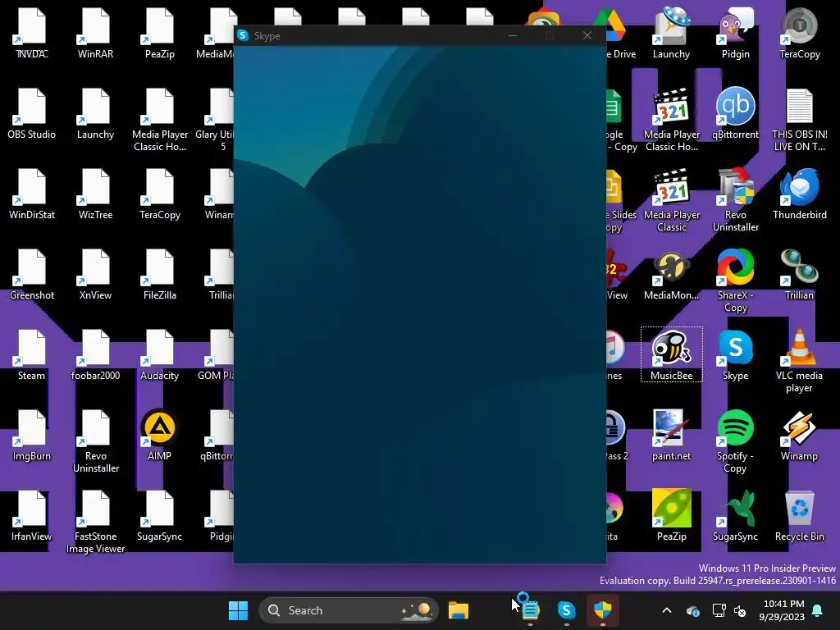The image size is (840, 630).
Task: Select the Pidgin icon with purple bird
Action: (x=736, y=33)
